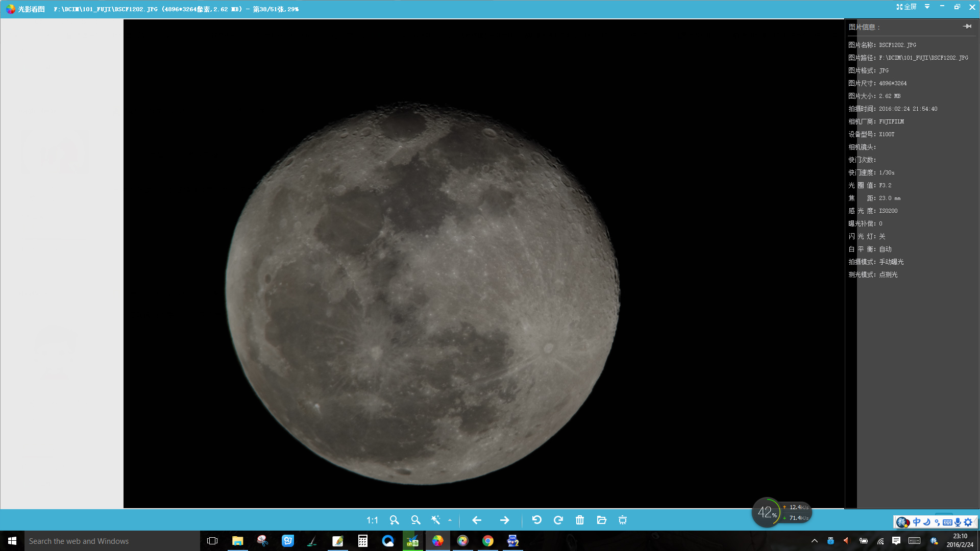Toggle the pin on the 图片信息 panel
Viewport: 980px width, 551px height.
pos(967,27)
